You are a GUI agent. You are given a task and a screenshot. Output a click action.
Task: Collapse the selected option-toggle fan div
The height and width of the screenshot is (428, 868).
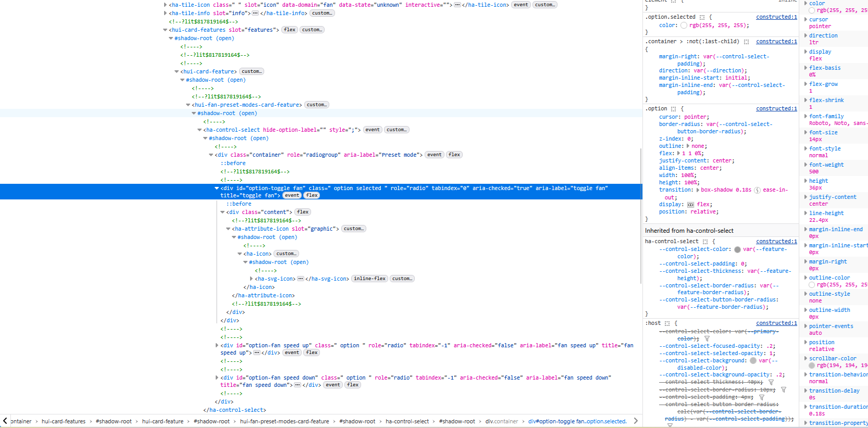coord(217,188)
